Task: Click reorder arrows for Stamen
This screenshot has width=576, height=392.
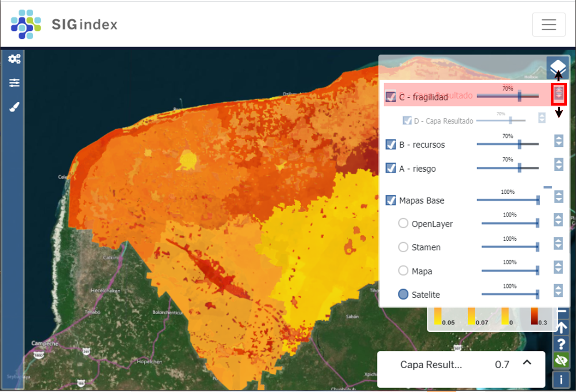Action: coord(558,243)
